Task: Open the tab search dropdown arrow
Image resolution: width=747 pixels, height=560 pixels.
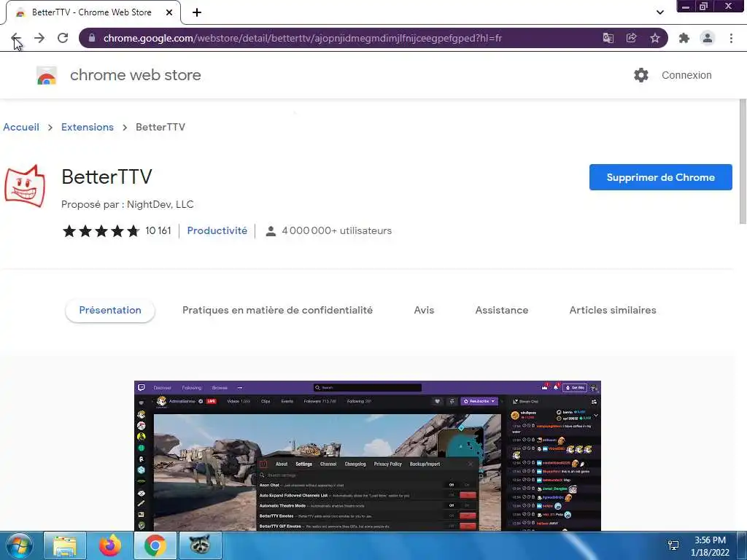Action: (659, 12)
